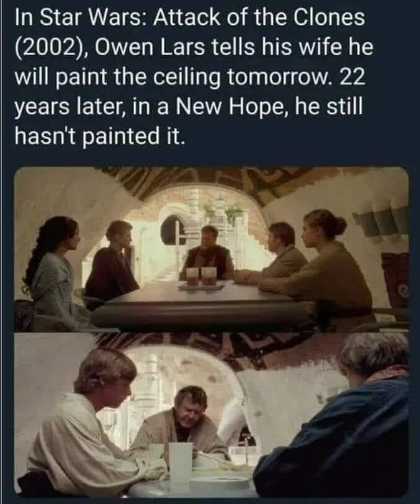Click the two drinks on the top table

click(x=201, y=277)
